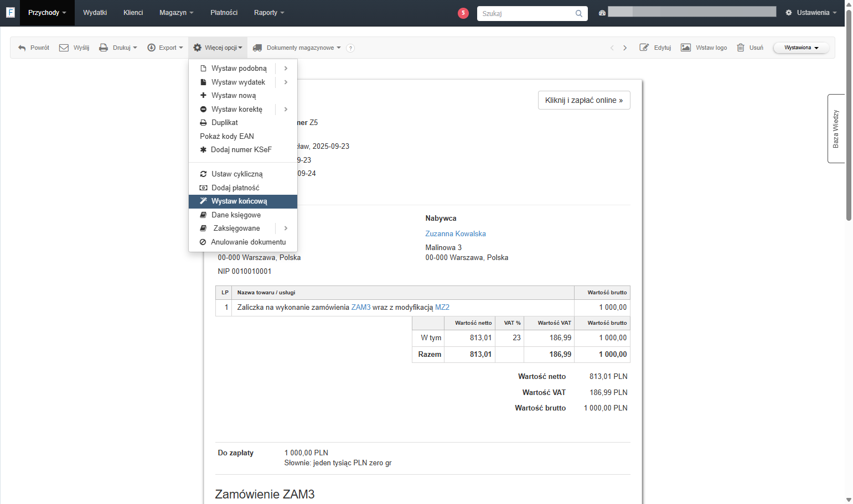
Task: Click the Edytuj pencil icon
Action: 644,48
